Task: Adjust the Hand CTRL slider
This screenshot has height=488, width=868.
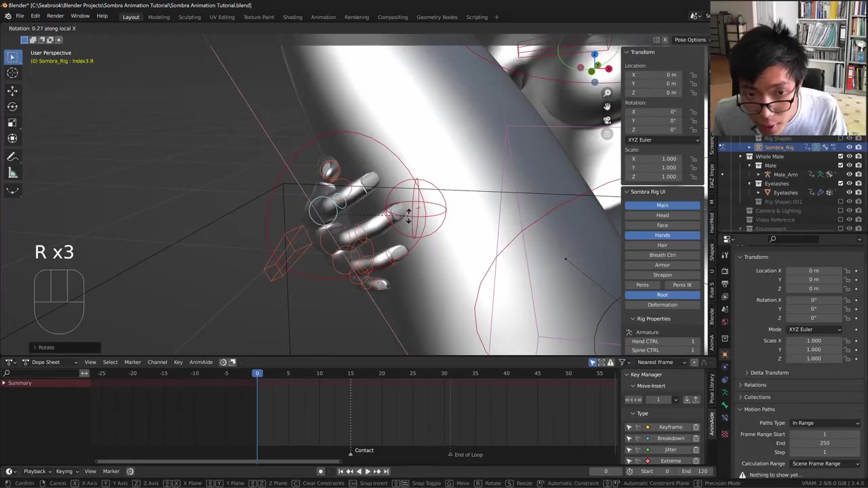Action: pyautogui.click(x=662, y=341)
